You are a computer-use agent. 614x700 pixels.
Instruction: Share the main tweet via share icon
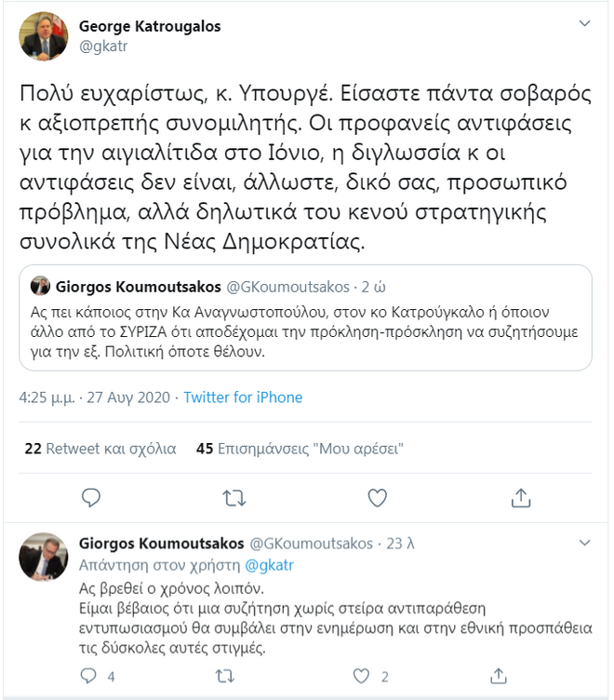pos(520,497)
